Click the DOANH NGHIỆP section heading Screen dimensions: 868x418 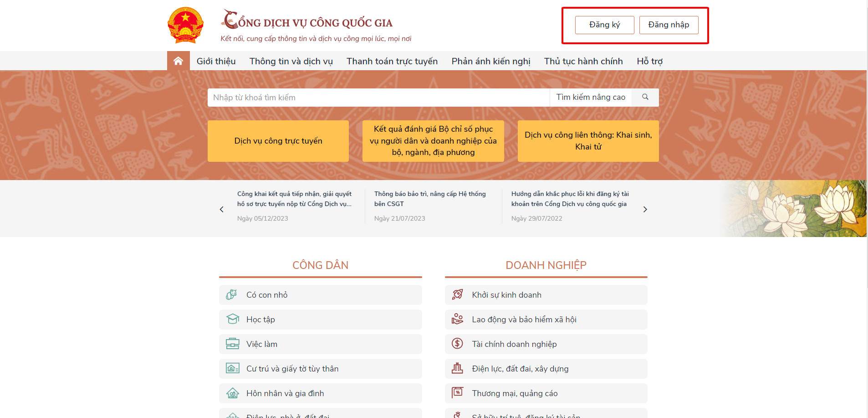546,265
